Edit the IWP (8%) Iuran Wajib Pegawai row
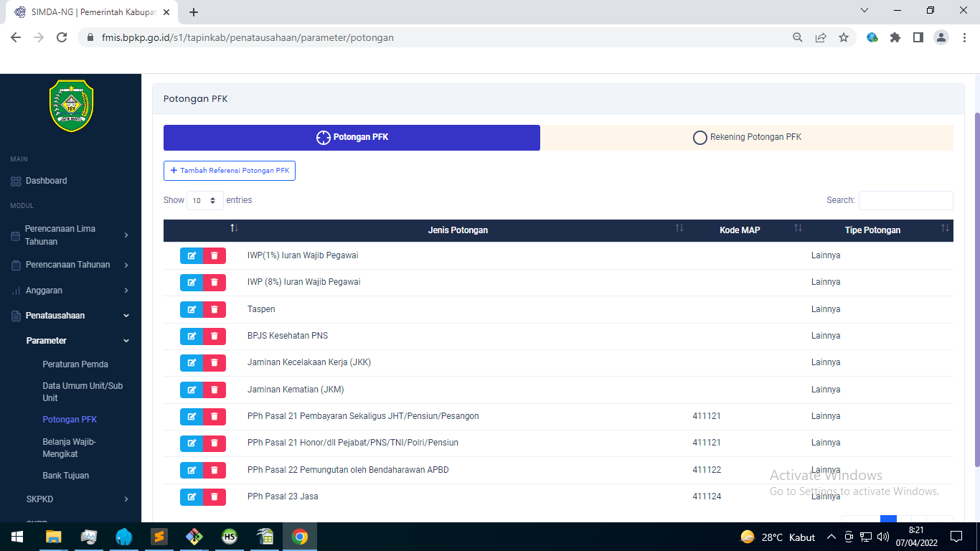This screenshot has width=980, height=551. 192,283
